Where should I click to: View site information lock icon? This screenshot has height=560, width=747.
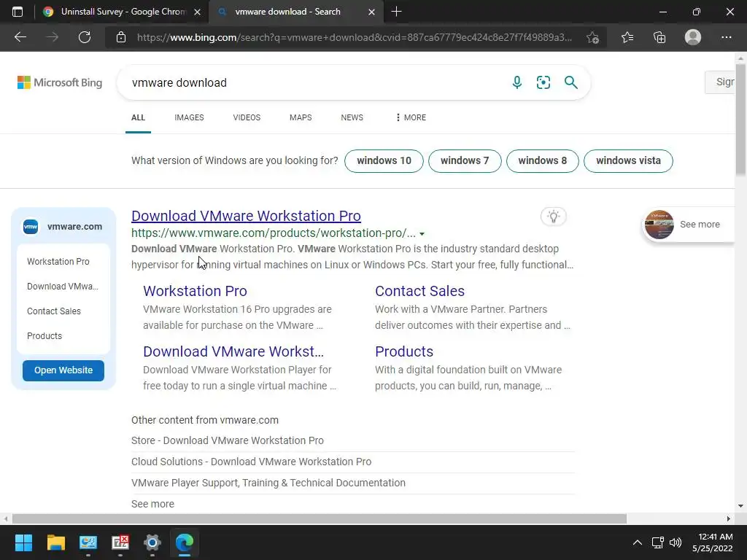pyautogui.click(x=121, y=37)
